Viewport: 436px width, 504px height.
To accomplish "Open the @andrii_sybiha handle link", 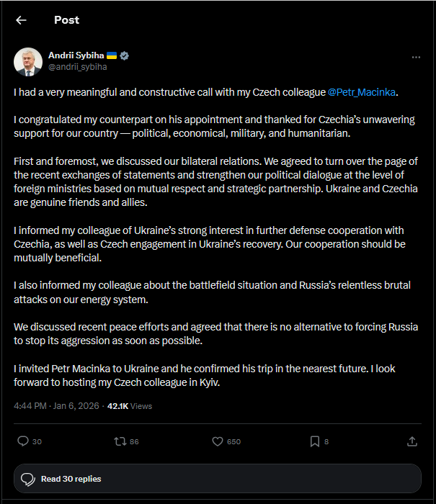I will (x=77, y=67).
